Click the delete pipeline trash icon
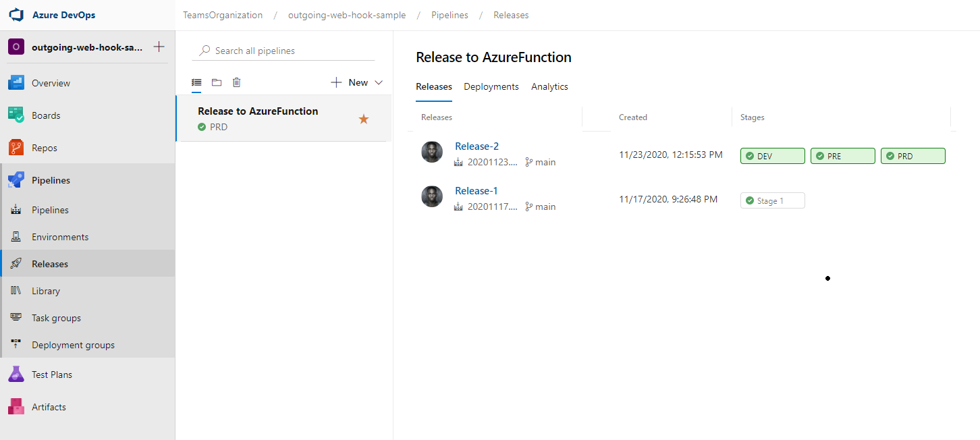The image size is (980, 440). tap(236, 82)
